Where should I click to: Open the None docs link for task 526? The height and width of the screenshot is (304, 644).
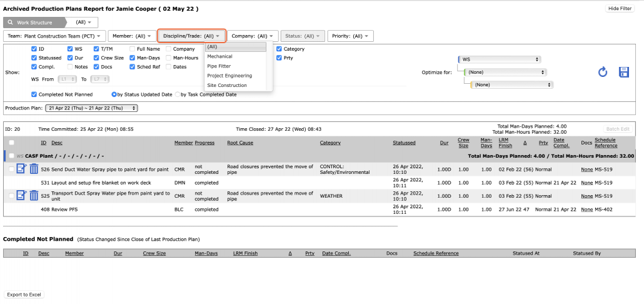(586, 170)
